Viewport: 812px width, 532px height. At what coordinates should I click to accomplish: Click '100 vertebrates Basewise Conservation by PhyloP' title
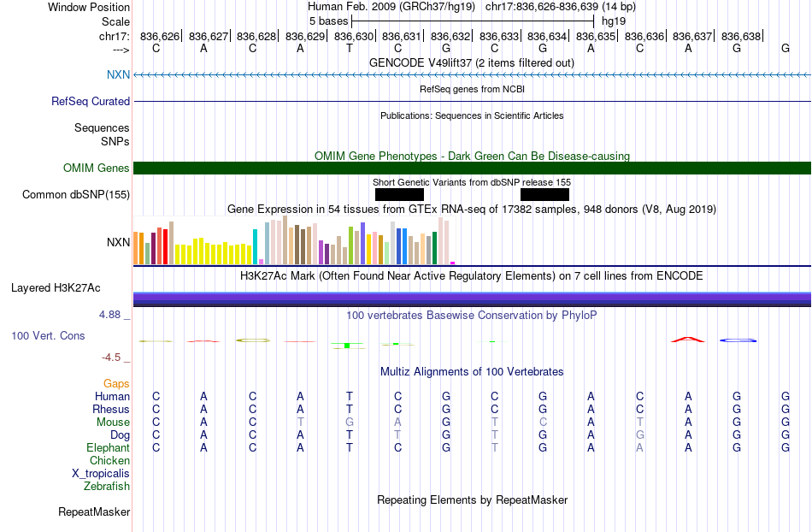472,315
